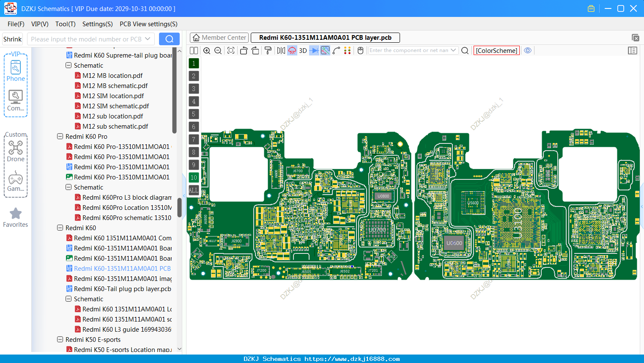The height and width of the screenshot is (363, 644).
Task: Toggle the 3D view mode
Action: [x=303, y=51]
